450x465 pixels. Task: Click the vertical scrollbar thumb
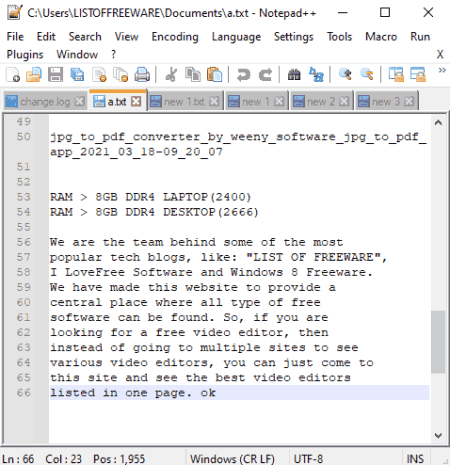(x=438, y=342)
